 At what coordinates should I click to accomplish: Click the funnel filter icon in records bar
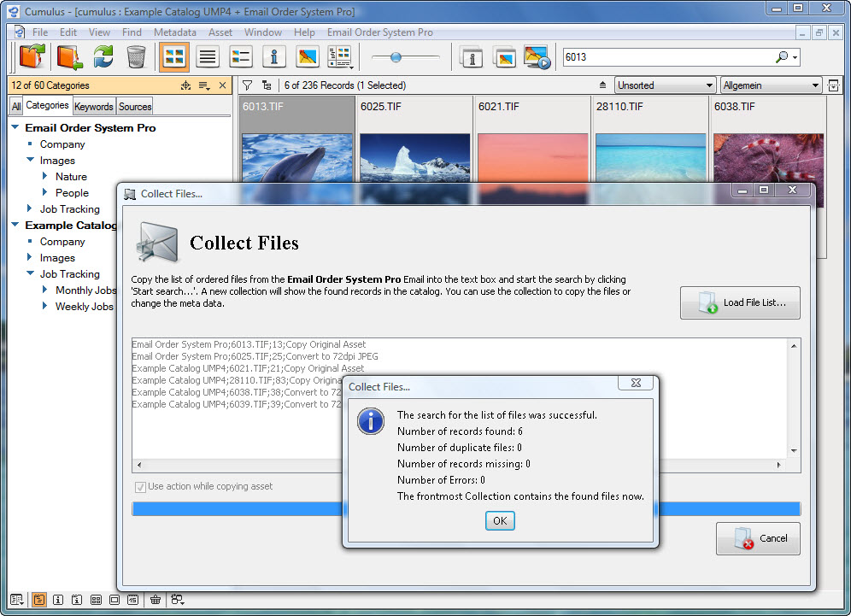248,85
